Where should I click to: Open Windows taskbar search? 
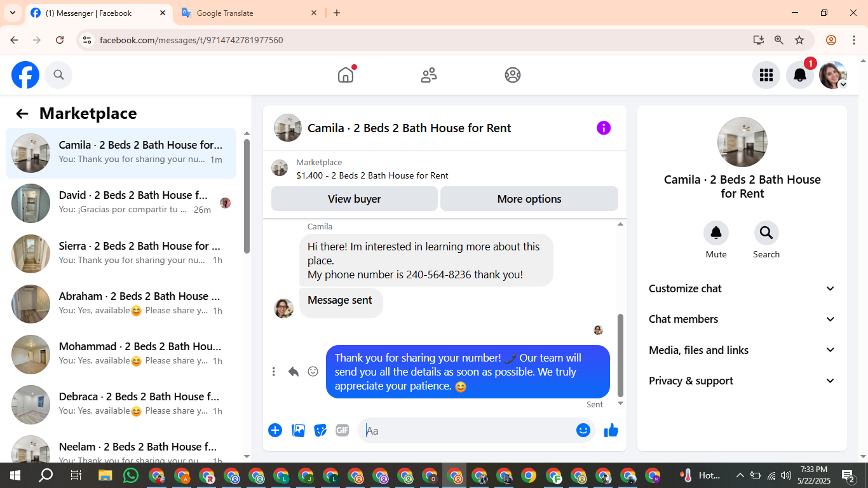pos(45,475)
